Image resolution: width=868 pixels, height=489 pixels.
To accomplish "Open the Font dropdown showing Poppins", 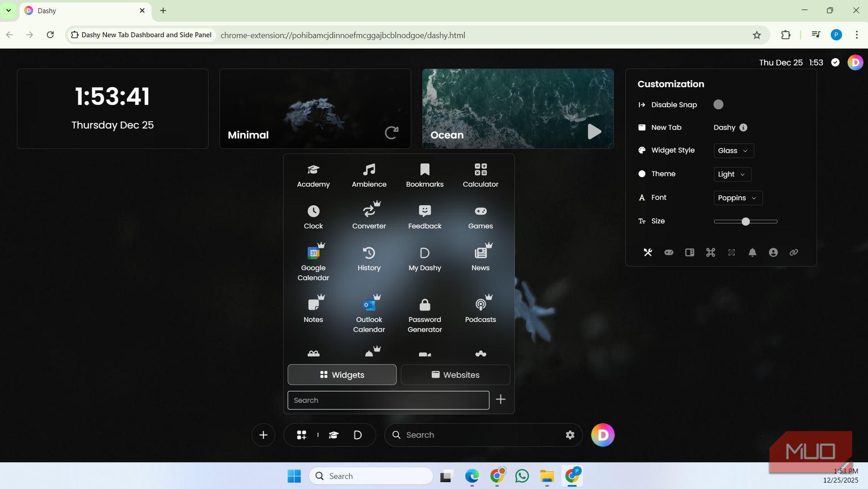I will (738, 198).
